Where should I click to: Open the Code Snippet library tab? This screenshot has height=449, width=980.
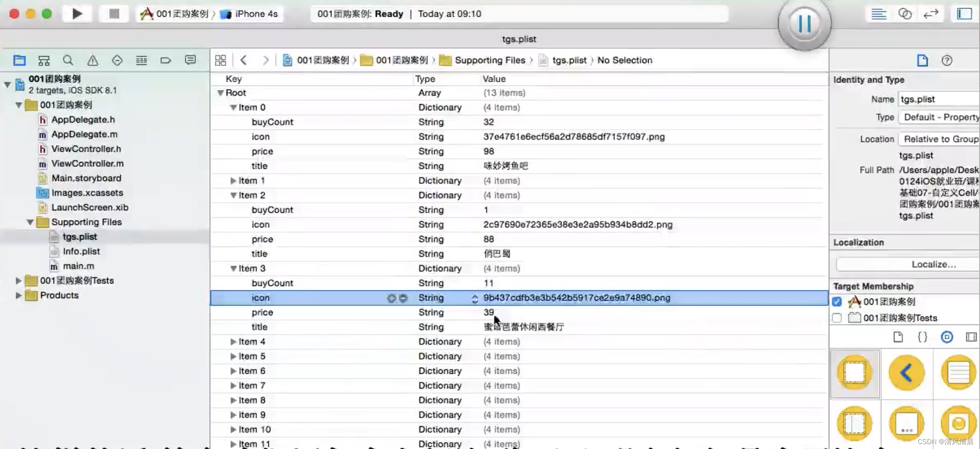(x=922, y=337)
